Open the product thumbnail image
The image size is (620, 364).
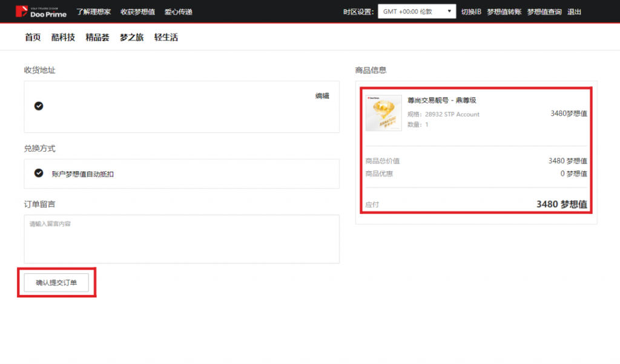click(383, 113)
